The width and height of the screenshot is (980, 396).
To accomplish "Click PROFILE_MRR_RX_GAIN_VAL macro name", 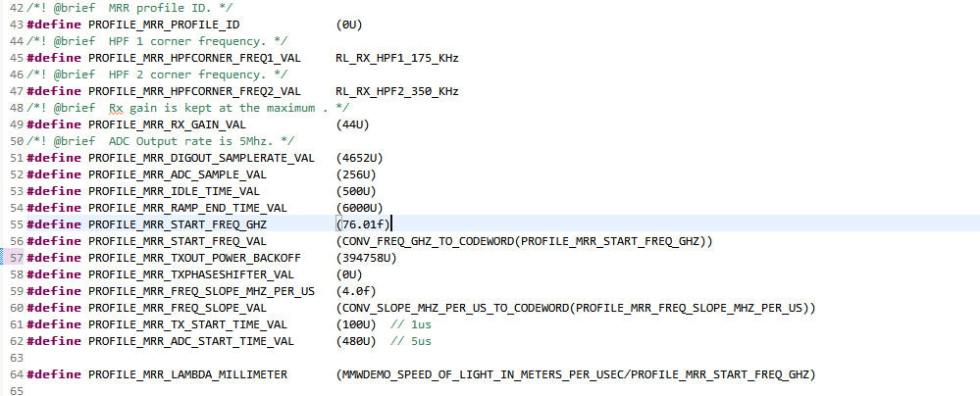I will 167,124.
